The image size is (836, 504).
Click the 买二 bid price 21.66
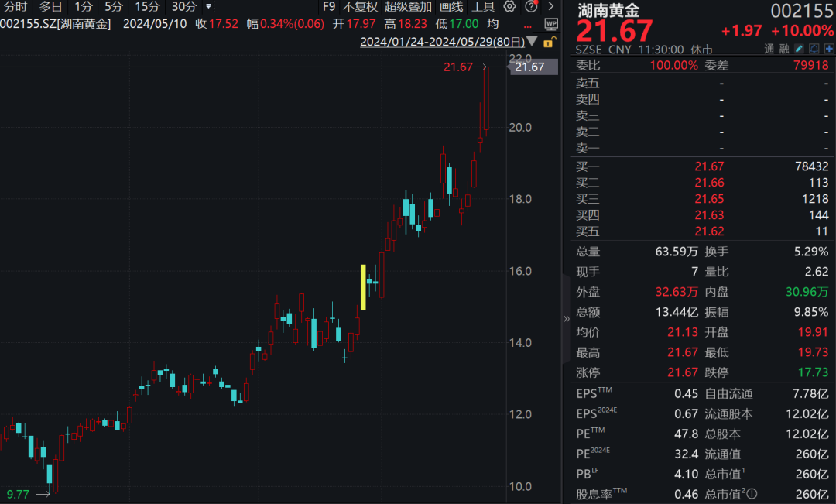coord(709,183)
